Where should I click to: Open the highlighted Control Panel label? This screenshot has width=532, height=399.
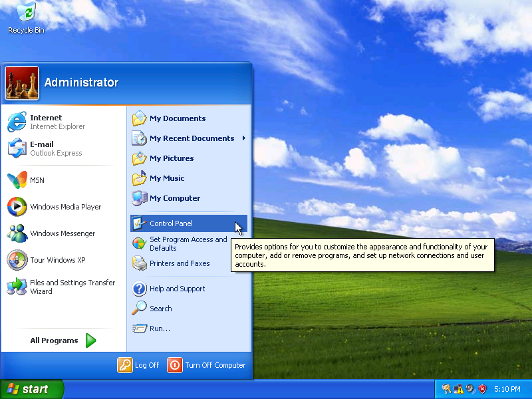[171, 223]
